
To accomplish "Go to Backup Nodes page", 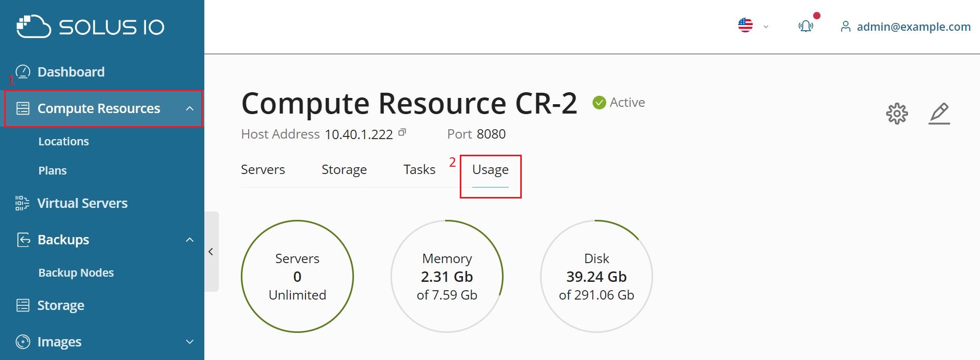I will pos(76,273).
